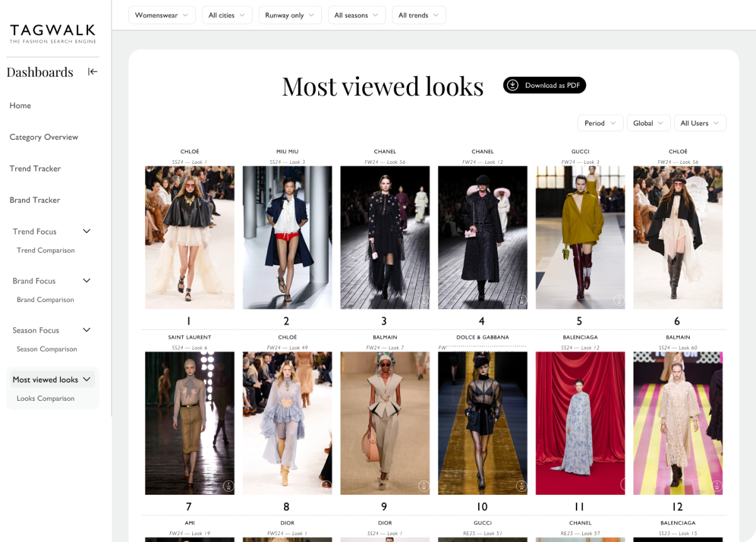Open the Brand Tracker dashboard
This screenshot has width=756, height=542.
[35, 200]
